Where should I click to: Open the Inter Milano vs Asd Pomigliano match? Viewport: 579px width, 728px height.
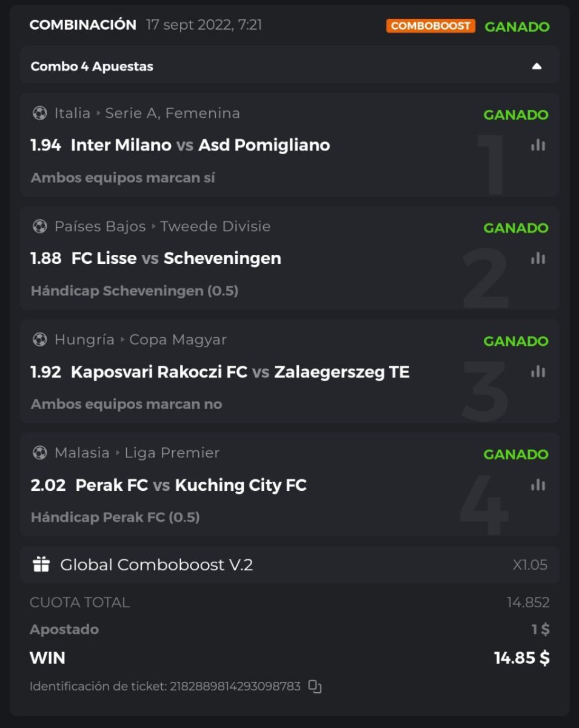coord(200,146)
